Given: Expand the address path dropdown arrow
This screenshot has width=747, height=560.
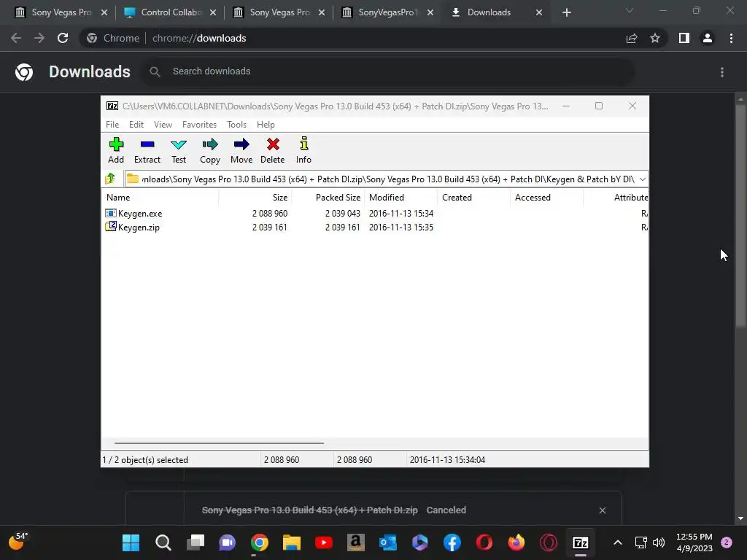Looking at the screenshot, I should click(642, 179).
